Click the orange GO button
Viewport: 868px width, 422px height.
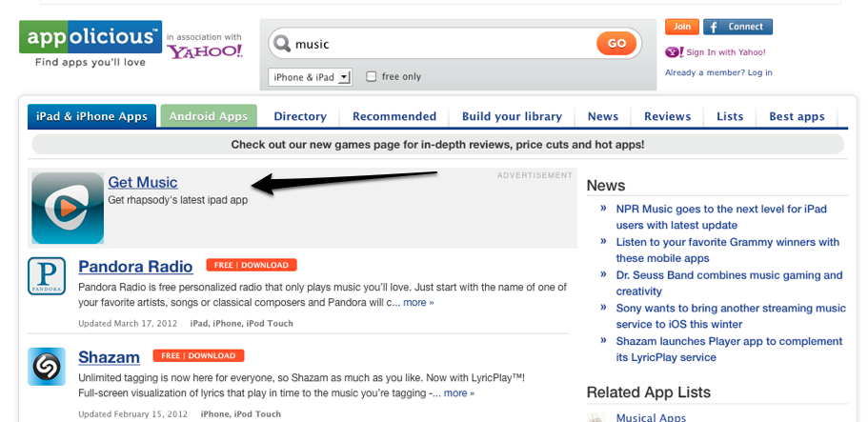616,43
